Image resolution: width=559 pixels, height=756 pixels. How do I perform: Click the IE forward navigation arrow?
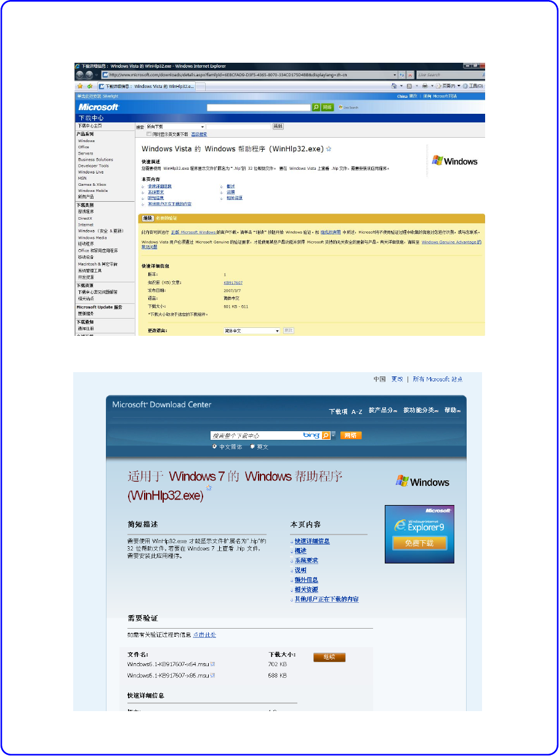89,75
